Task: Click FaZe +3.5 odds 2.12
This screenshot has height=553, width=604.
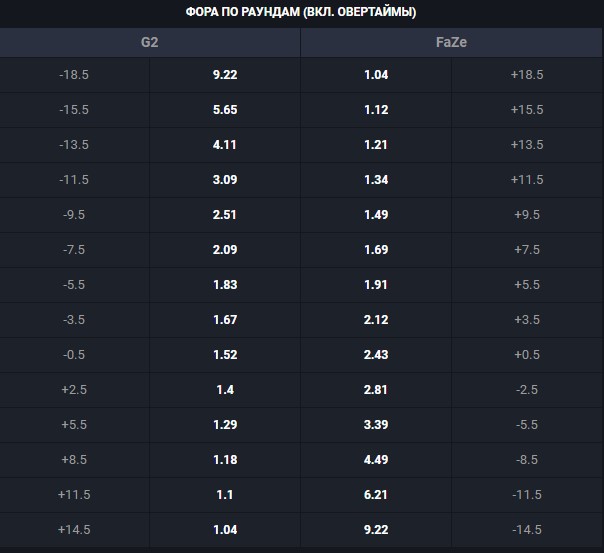Action: point(376,320)
